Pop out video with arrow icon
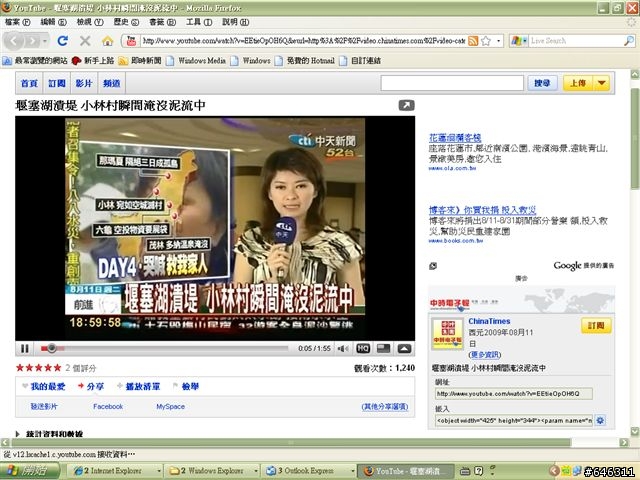The image size is (640, 480). 406,105
